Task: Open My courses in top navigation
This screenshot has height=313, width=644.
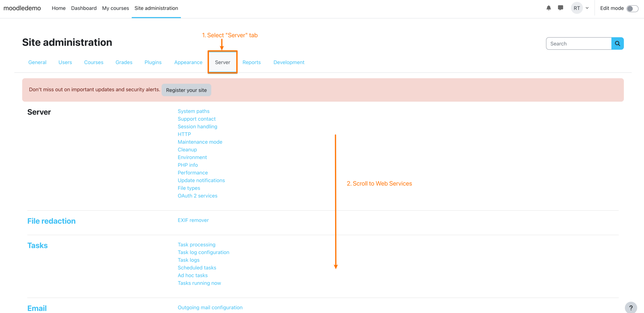Action: tap(115, 8)
